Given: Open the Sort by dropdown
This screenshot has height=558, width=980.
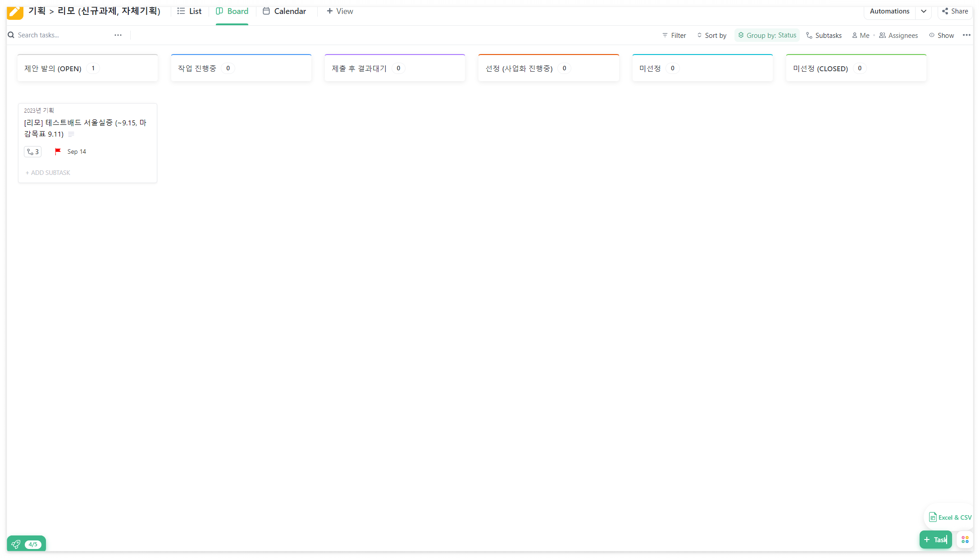Looking at the screenshot, I should 711,36.
